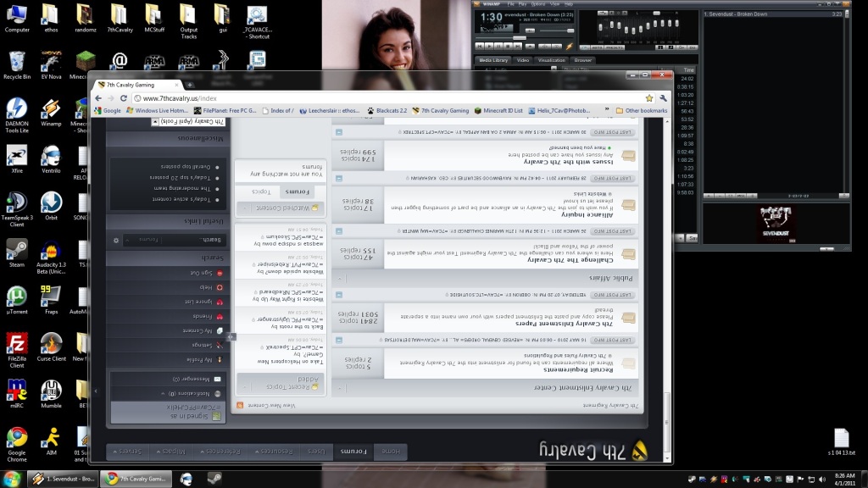Click the Winamp lightning bolt icon
This screenshot has width=868, height=488.
[x=570, y=47]
